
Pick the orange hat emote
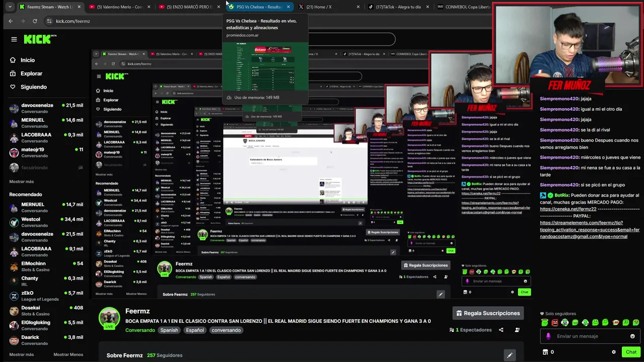[616, 322]
